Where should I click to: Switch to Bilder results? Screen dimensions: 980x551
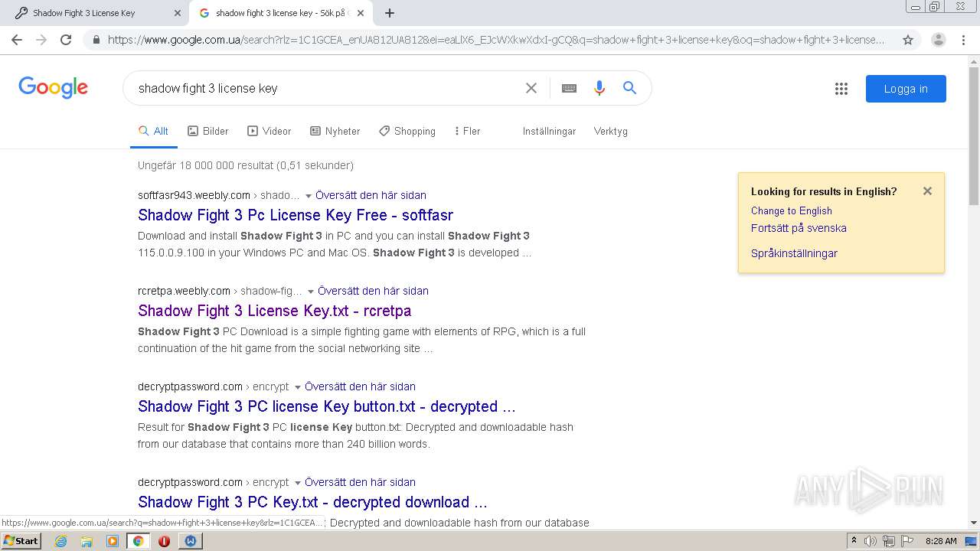[x=208, y=131]
